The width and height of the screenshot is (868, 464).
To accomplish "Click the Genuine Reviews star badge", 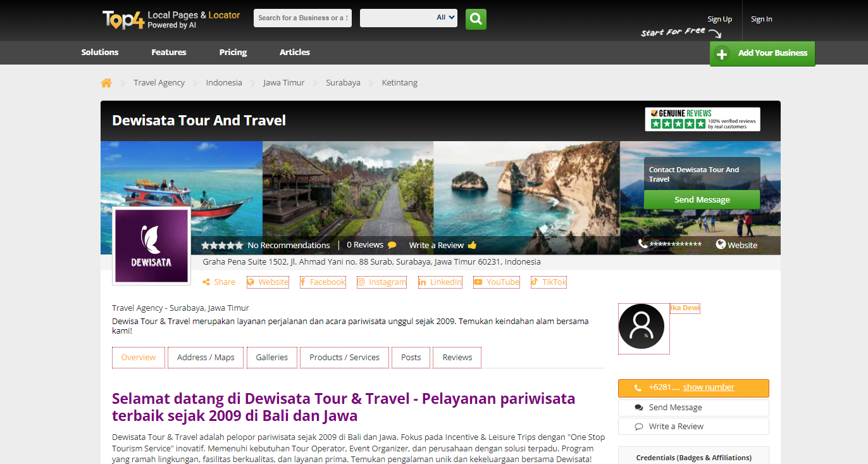I will [x=702, y=119].
